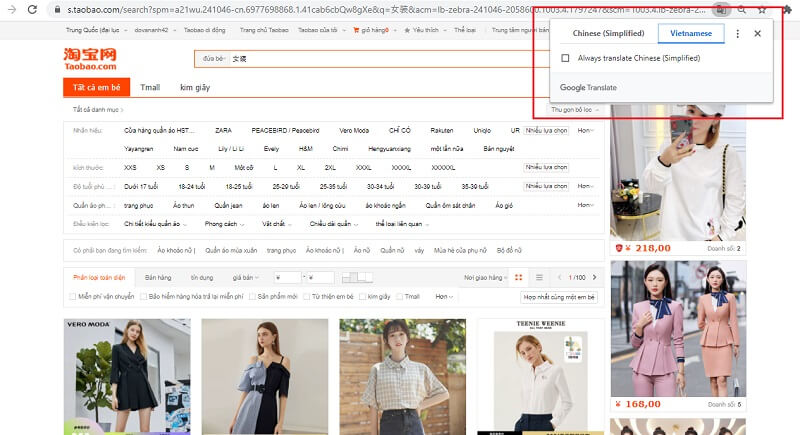Open the Taobao di động menu
Viewport: 800px width, 435px height.
207,30
